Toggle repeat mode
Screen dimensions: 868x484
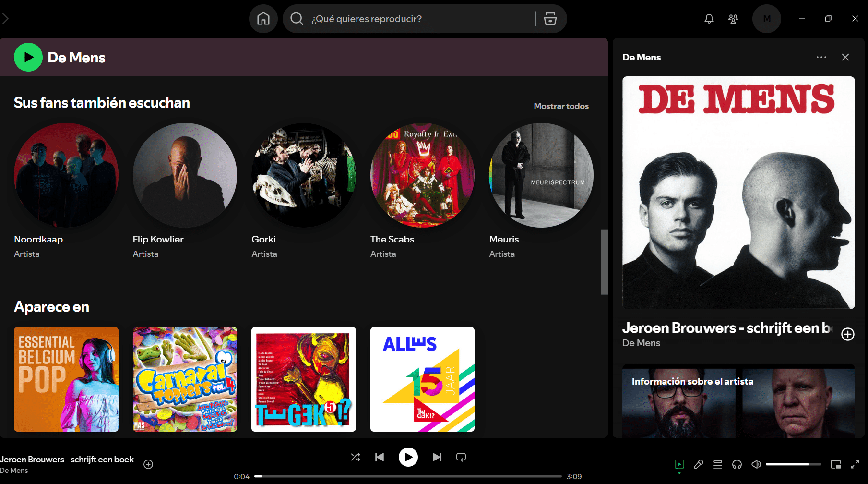tap(461, 457)
